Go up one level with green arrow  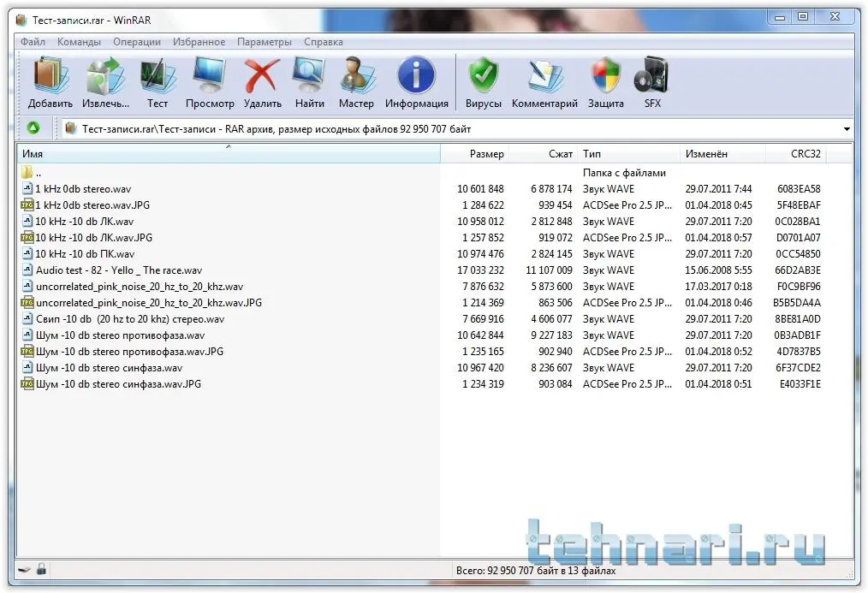tap(33, 128)
